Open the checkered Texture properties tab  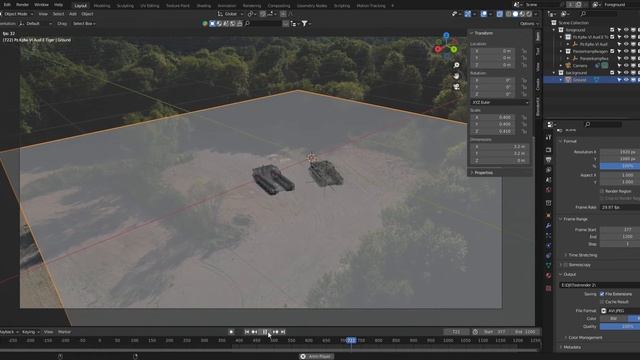click(548, 288)
